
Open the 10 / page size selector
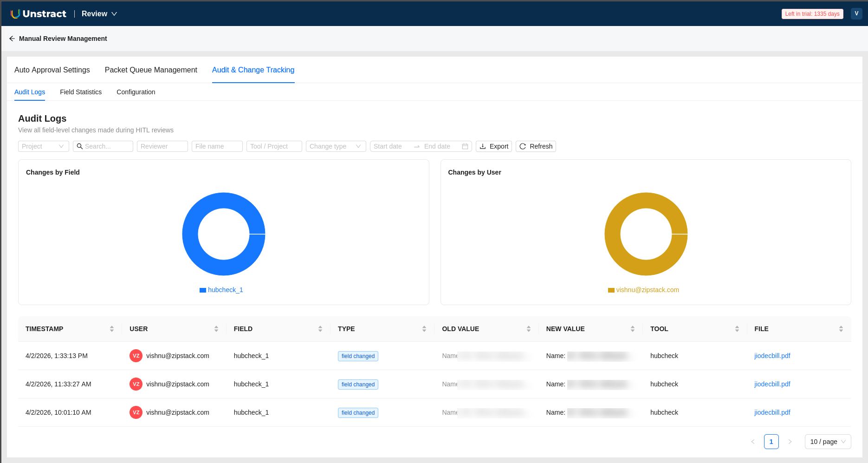pos(828,442)
